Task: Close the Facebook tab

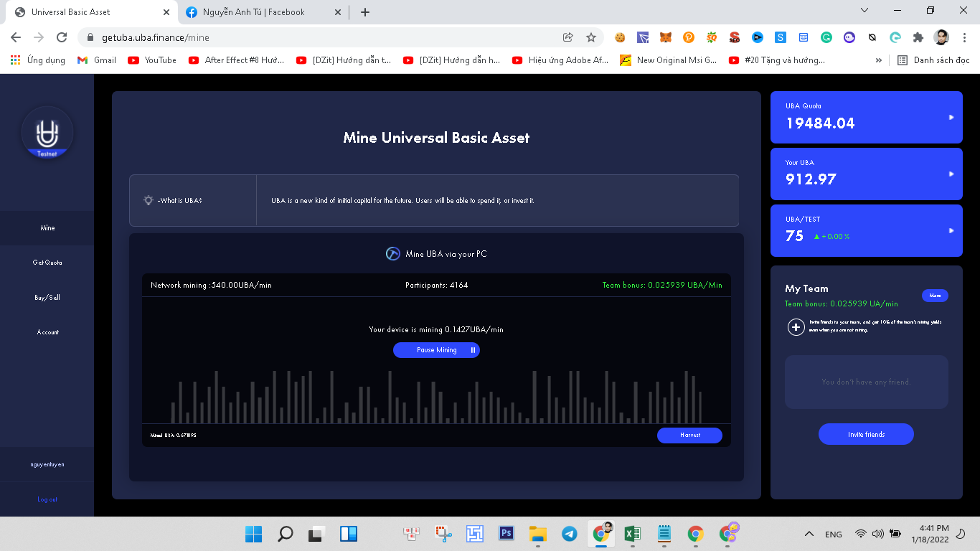Action: [338, 12]
